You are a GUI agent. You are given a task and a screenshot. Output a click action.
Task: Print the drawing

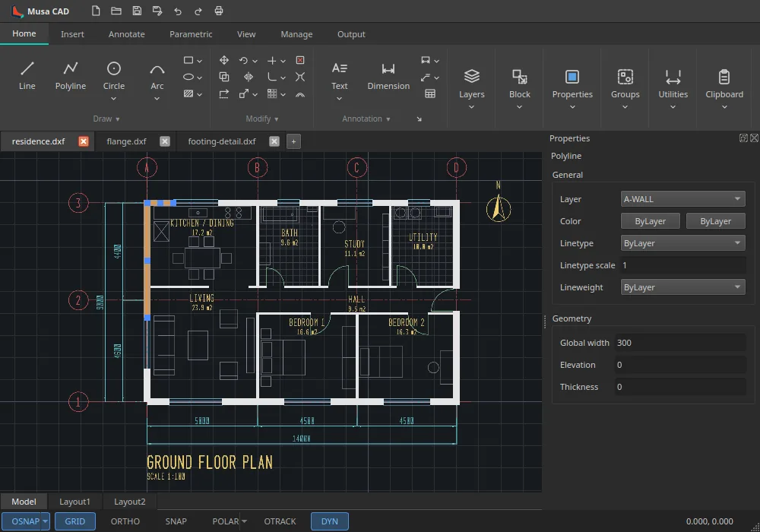pyautogui.click(x=219, y=11)
